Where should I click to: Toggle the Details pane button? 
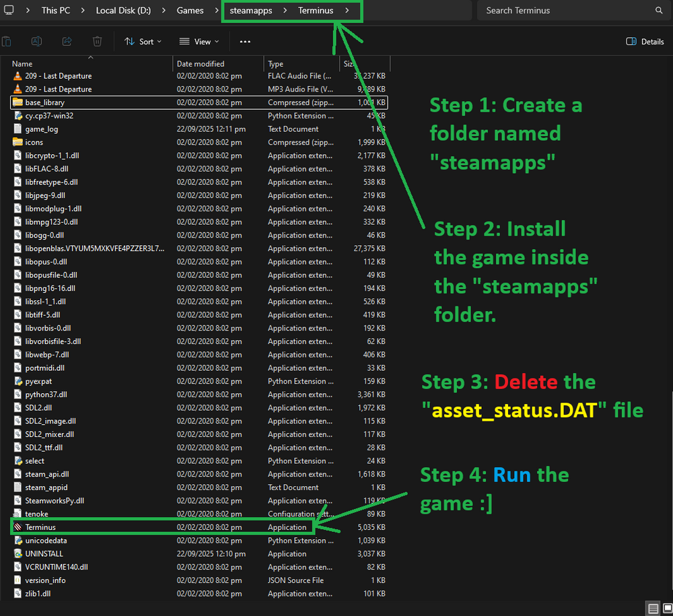pos(645,42)
